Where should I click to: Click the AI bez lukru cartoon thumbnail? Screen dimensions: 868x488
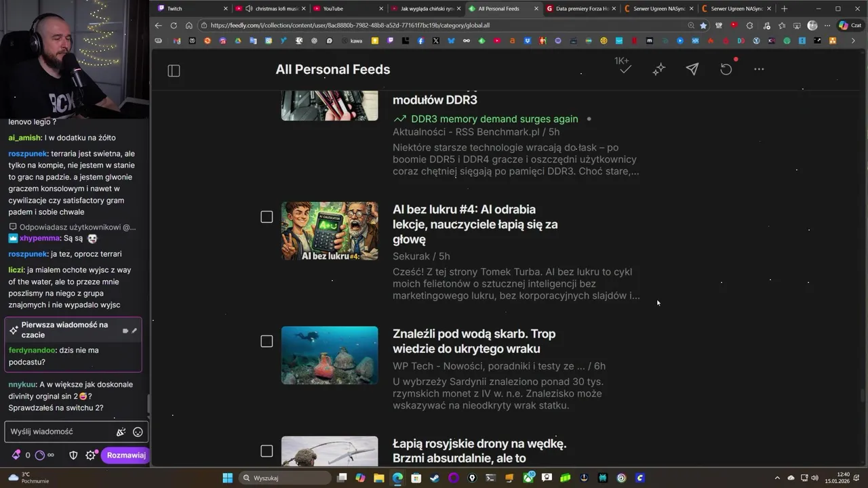pyautogui.click(x=330, y=230)
